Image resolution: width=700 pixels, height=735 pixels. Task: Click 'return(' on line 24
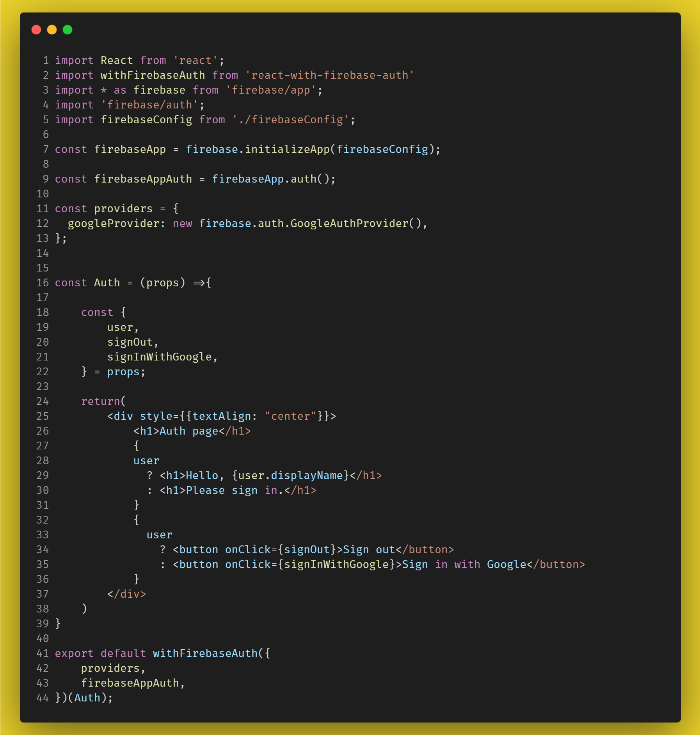[x=103, y=401]
